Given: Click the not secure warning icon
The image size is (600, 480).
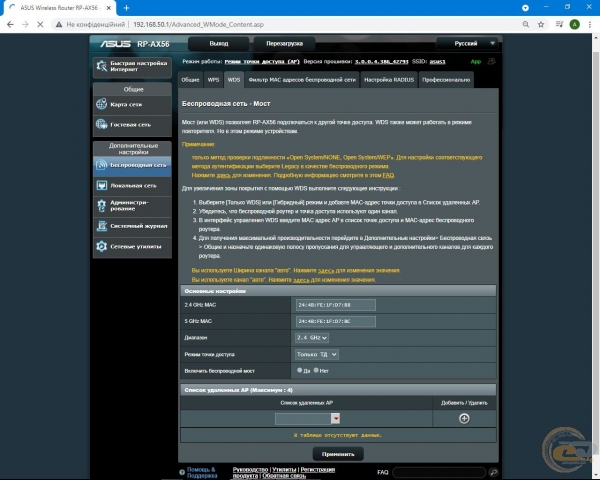Looking at the screenshot, I should 59,24.
